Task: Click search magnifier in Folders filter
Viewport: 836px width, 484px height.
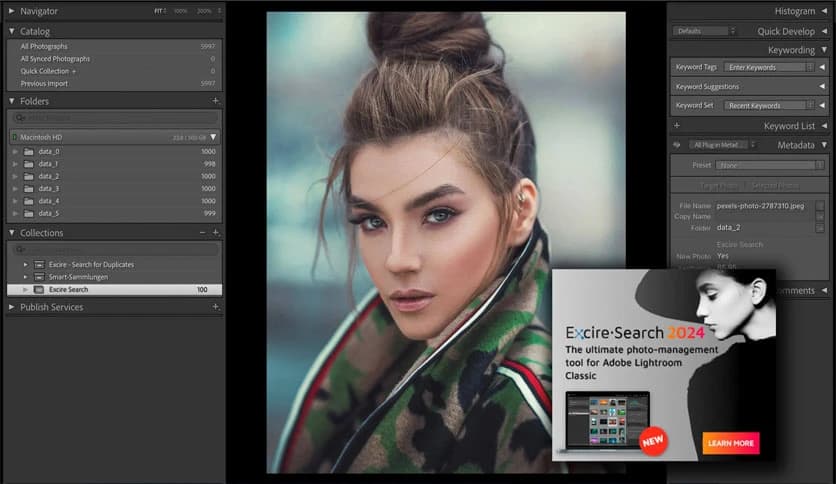Action: [x=20, y=118]
